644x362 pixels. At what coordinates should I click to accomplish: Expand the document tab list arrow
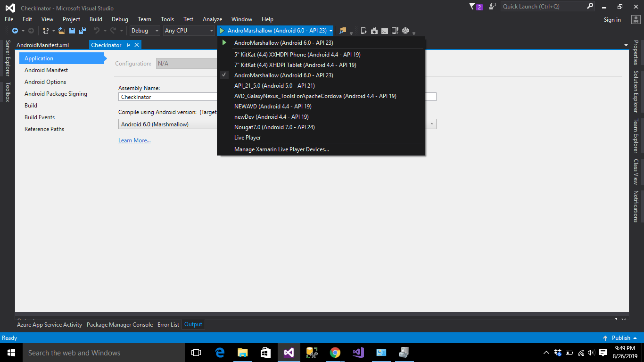[x=626, y=45]
